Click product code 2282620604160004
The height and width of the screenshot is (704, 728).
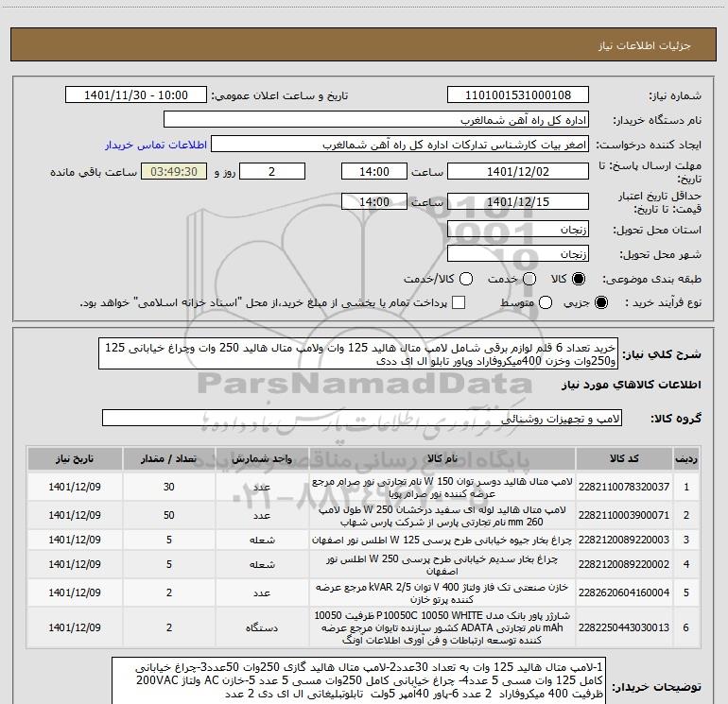tap(624, 592)
